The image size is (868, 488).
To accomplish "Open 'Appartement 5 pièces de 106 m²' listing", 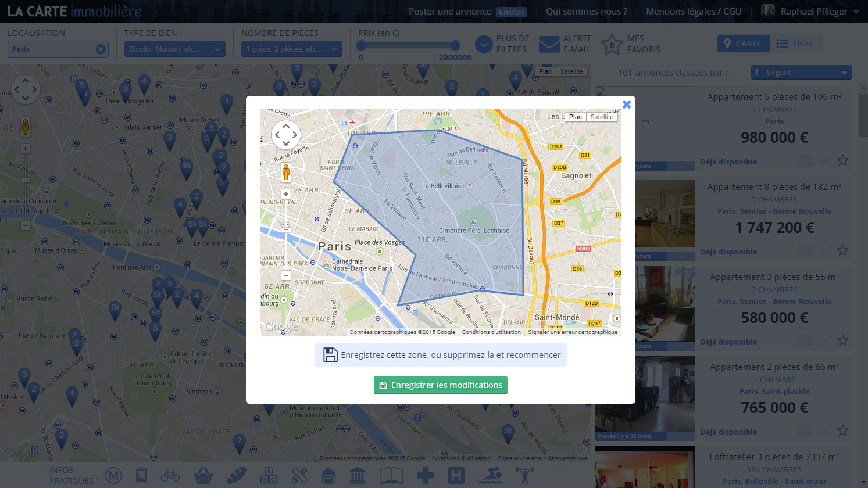I will pos(774,97).
